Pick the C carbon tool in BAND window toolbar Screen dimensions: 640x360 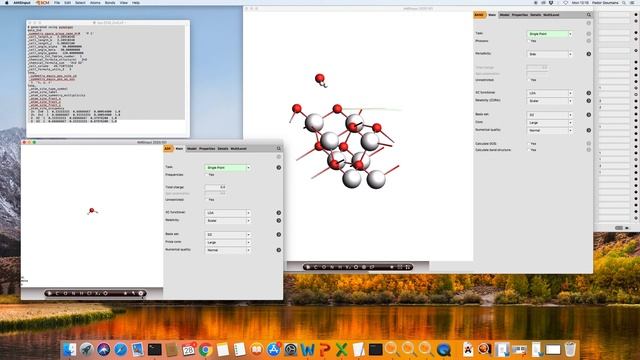point(316,267)
